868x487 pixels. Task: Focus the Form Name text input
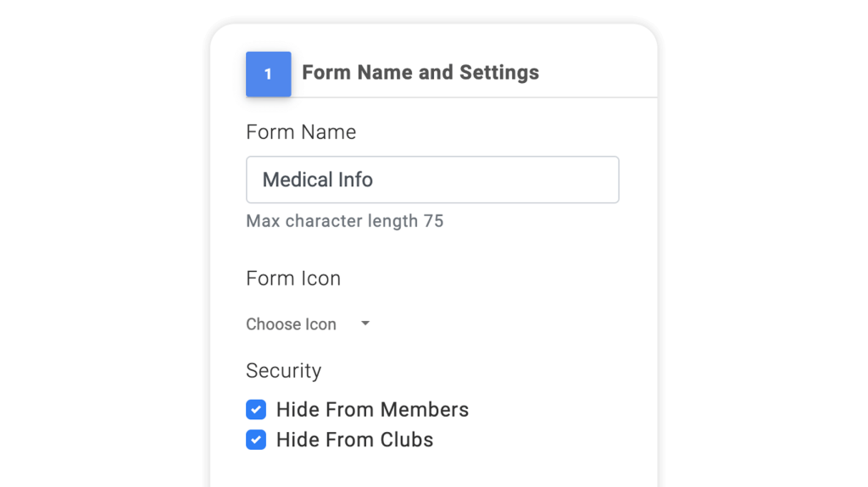(433, 180)
